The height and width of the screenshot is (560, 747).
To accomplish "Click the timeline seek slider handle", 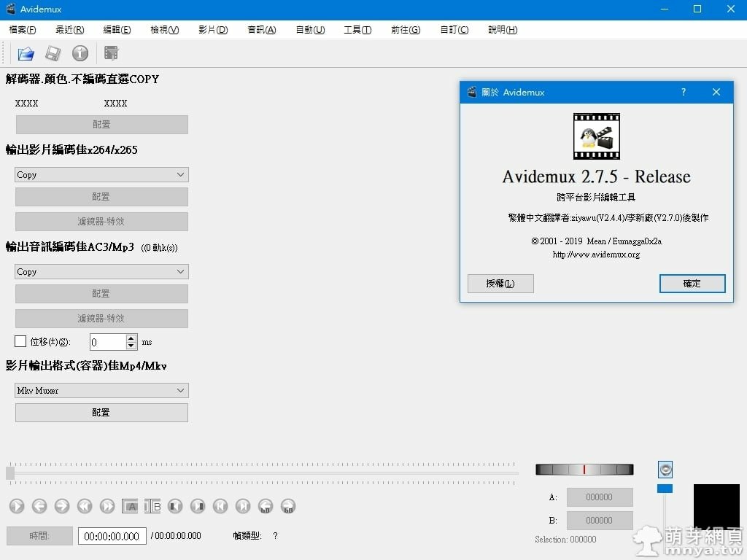I will 10,472.
